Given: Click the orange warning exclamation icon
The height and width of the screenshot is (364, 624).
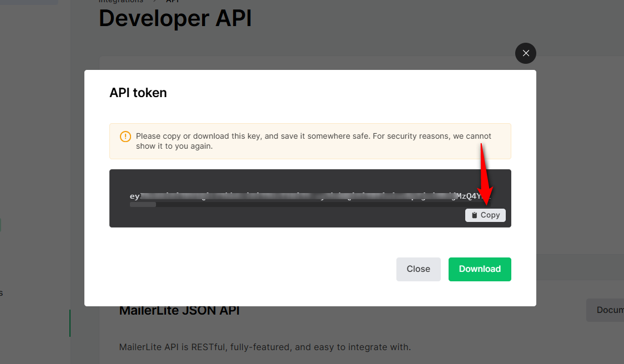Looking at the screenshot, I should 125,136.
